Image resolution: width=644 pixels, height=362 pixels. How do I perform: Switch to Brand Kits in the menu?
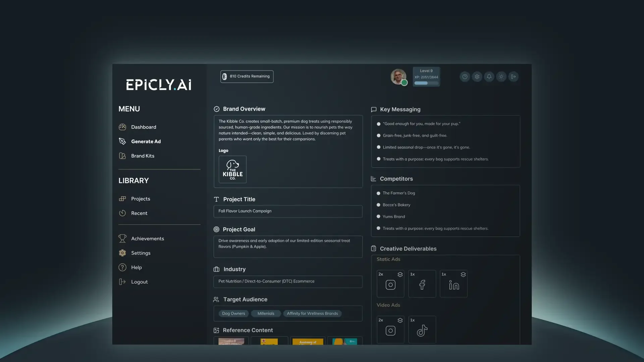tap(143, 156)
